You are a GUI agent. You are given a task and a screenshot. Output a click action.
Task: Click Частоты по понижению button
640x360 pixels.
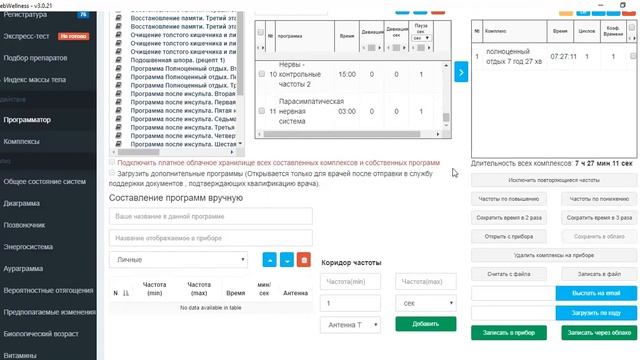click(x=599, y=199)
